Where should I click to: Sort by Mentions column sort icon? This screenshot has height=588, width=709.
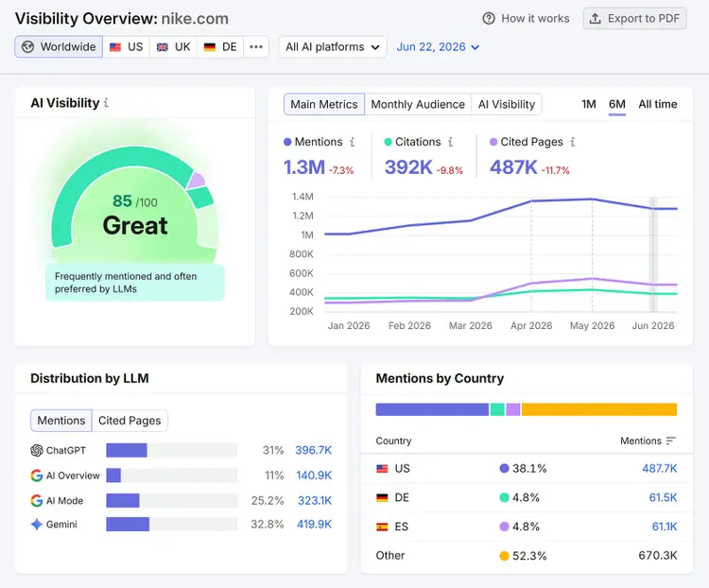[x=671, y=441]
